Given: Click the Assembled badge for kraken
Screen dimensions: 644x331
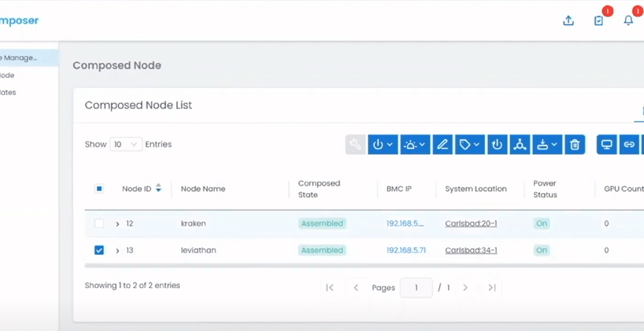Looking at the screenshot, I should (322, 224).
